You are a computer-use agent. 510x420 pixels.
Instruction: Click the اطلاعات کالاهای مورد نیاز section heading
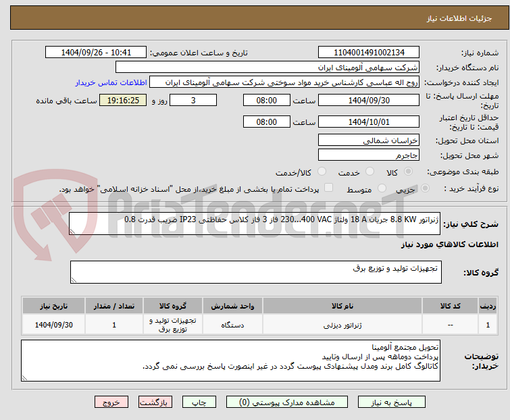(x=449, y=244)
